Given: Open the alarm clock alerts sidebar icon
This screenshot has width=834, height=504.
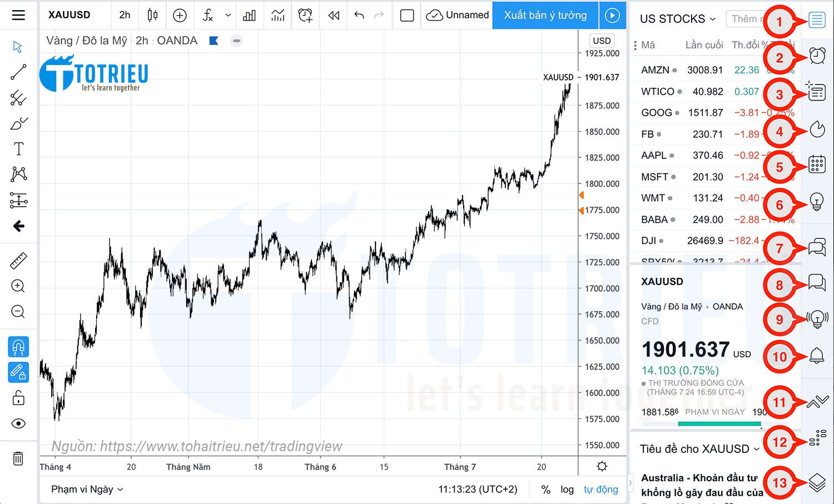Looking at the screenshot, I should pyautogui.click(x=817, y=56).
